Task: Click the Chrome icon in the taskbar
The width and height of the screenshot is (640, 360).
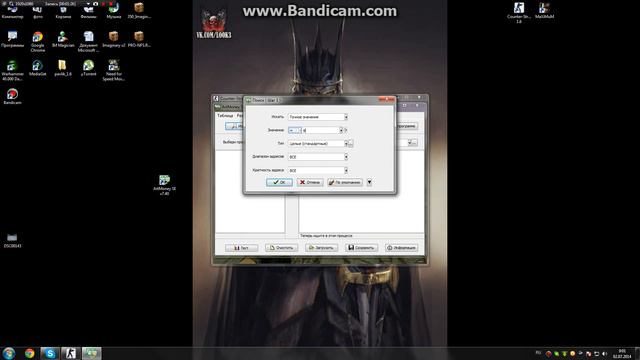Action: 29,353
